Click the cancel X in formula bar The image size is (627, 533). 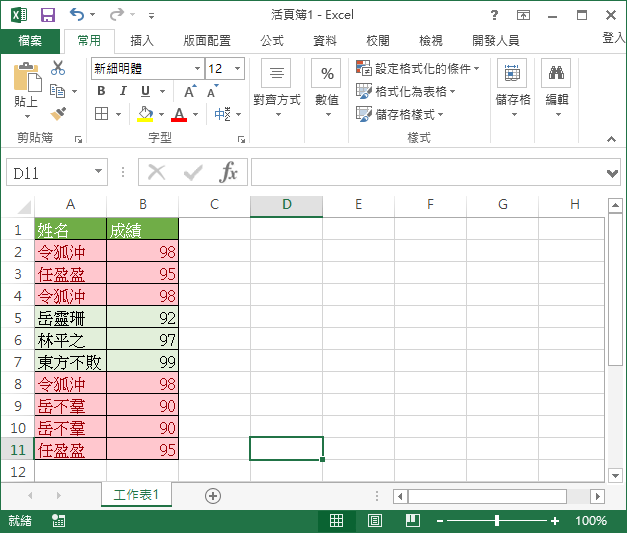pyautogui.click(x=156, y=173)
